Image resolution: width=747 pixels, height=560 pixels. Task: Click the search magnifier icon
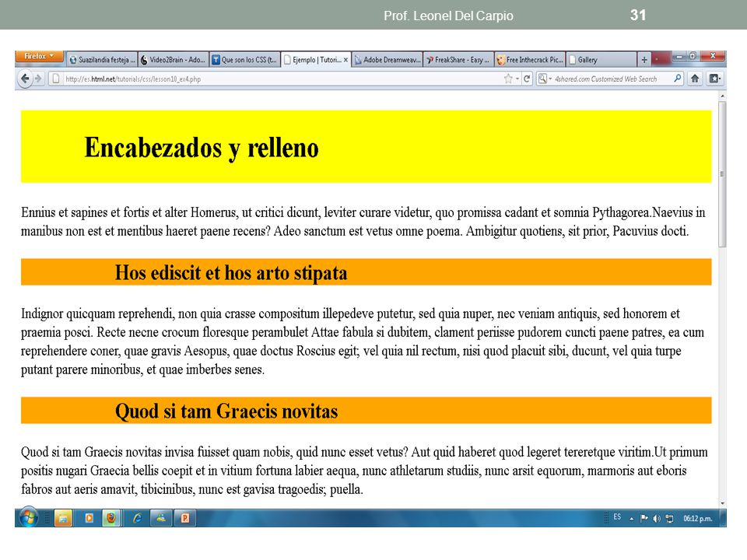(x=678, y=79)
